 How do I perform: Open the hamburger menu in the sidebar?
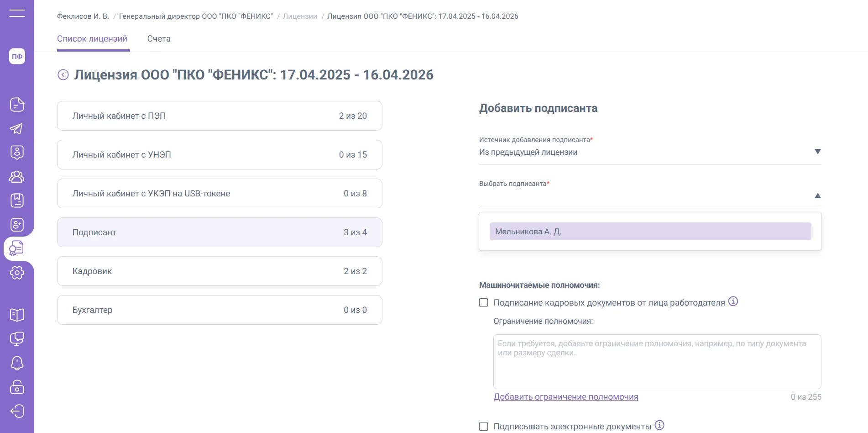tap(17, 13)
